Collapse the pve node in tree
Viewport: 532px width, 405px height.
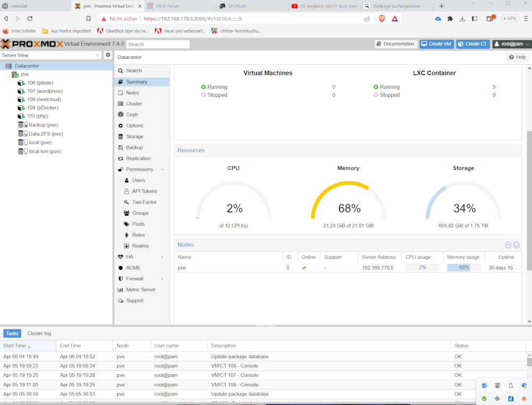tap(9, 74)
